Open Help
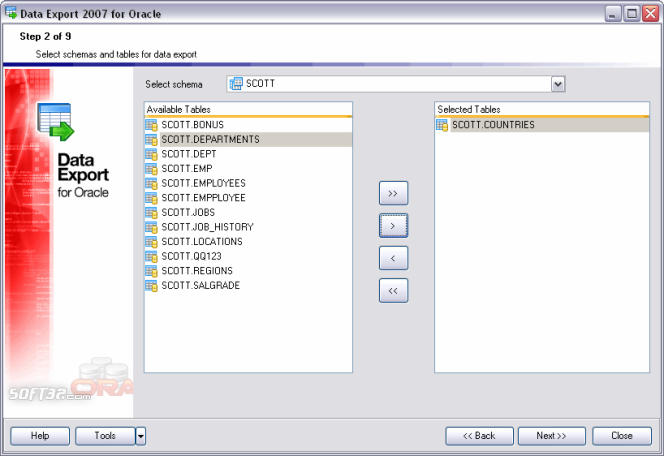Image resolution: width=664 pixels, height=456 pixels. point(40,436)
